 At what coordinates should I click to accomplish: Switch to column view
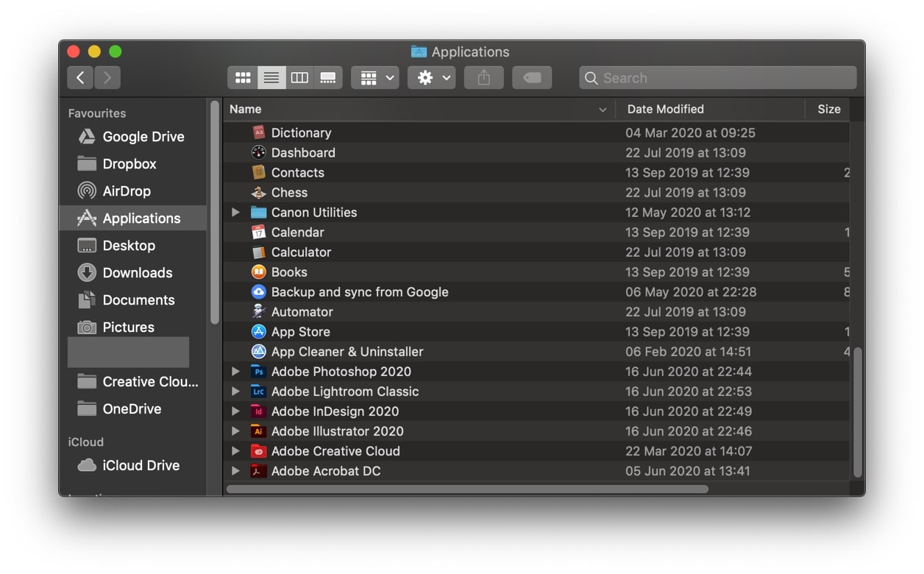[299, 77]
